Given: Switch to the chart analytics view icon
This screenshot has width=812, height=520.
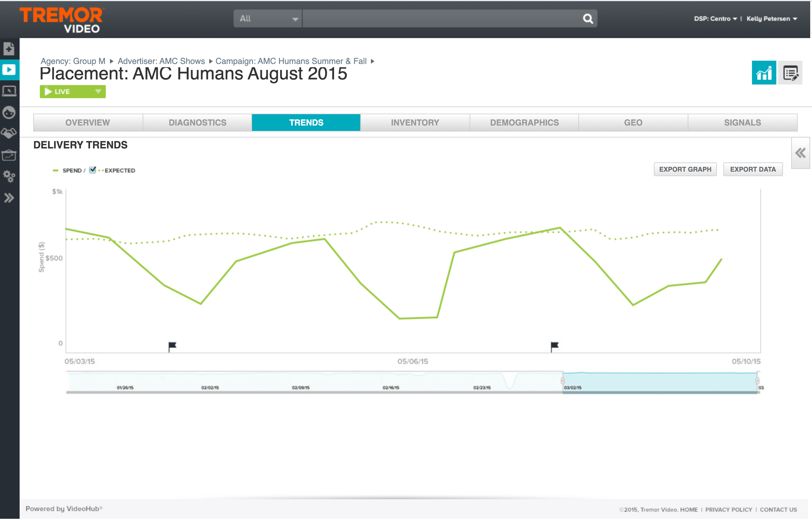Looking at the screenshot, I should pyautogui.click(x=764, y=73).
